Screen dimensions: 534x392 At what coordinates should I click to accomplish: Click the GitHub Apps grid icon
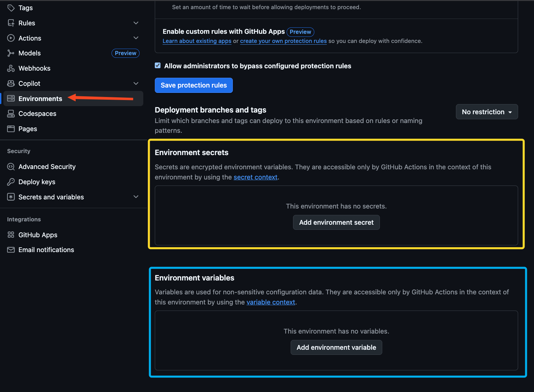tap(11, 235)
